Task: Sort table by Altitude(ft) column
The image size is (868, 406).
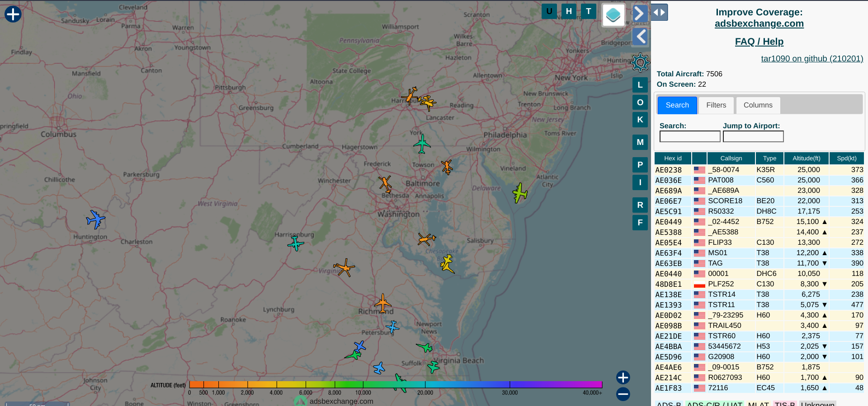Action: (x=806, y=159)
